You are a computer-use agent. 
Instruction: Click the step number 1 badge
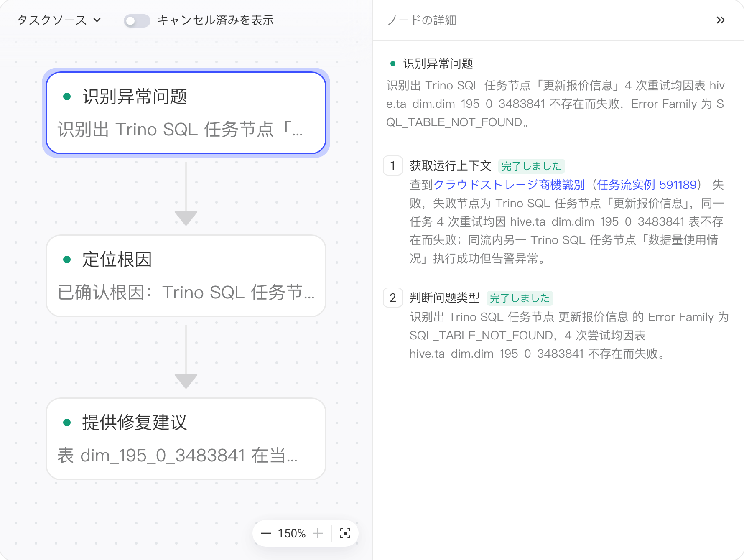(x=393, y=166)
